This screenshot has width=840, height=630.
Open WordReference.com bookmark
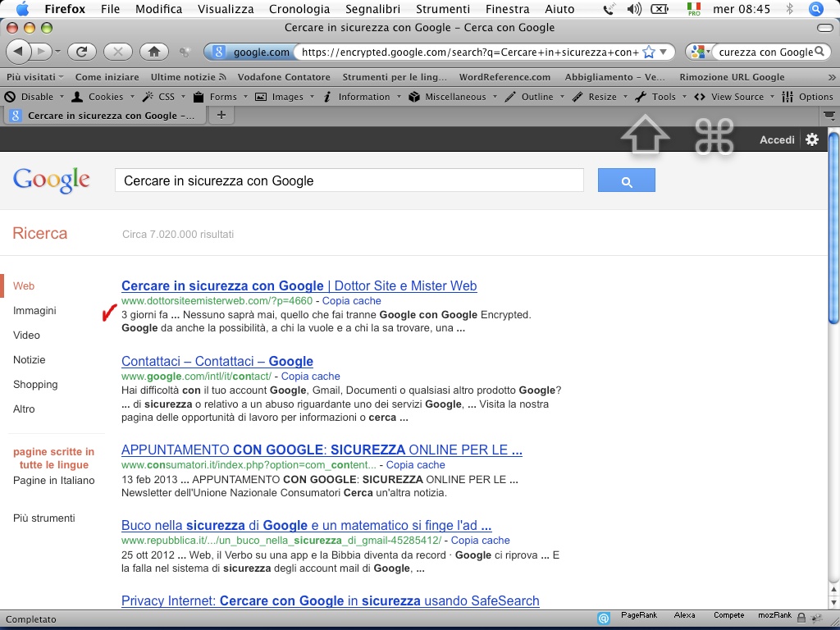coord(504,77)
